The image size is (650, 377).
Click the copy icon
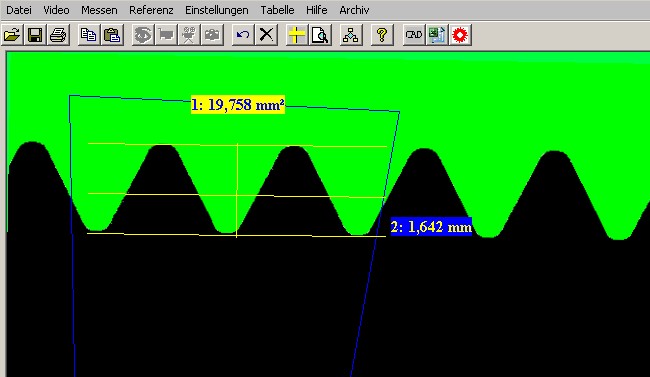pyautogui.click(x=89, y=35)
